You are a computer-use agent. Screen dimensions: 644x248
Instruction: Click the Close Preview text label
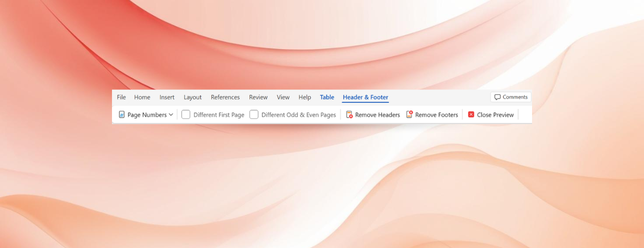coord(495,115)
